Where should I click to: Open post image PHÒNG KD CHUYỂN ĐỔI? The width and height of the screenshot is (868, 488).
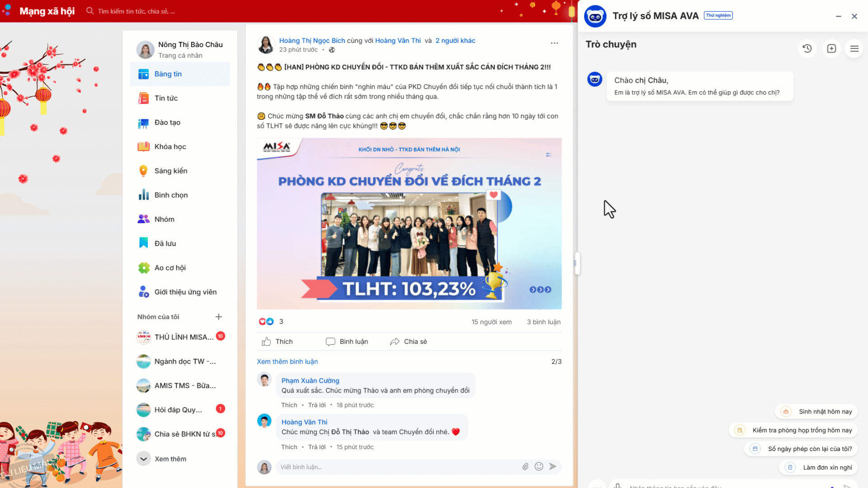pyautogui.click(x=409, y=224)
